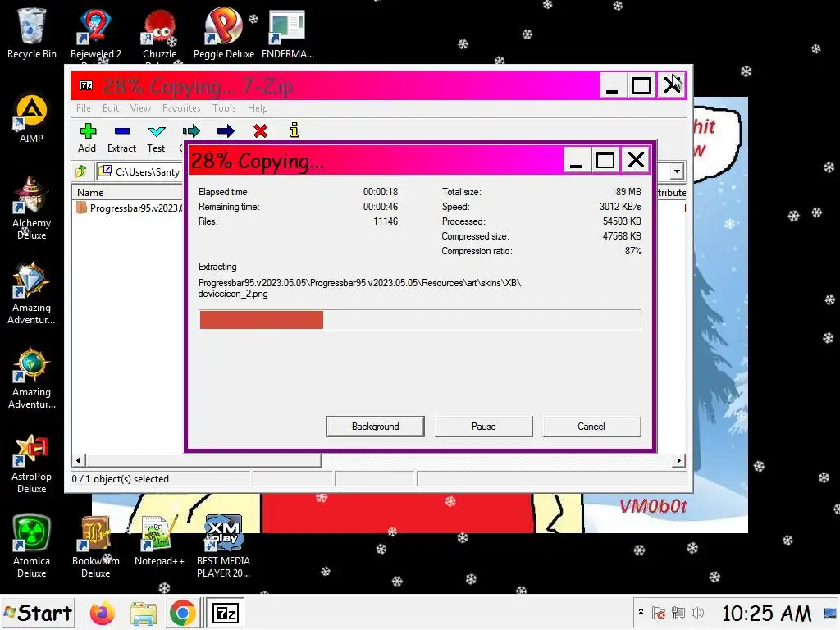Click the Show Desktop icon beside the clock
This screenshot has height=630, width=840.
pyautogui.click(x=830, y=614)
